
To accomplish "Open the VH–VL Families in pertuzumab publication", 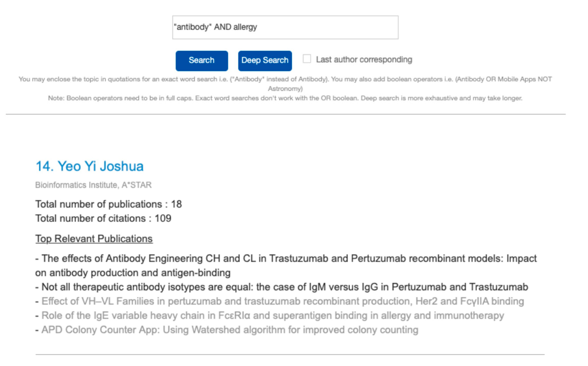I will click(283, 301).
